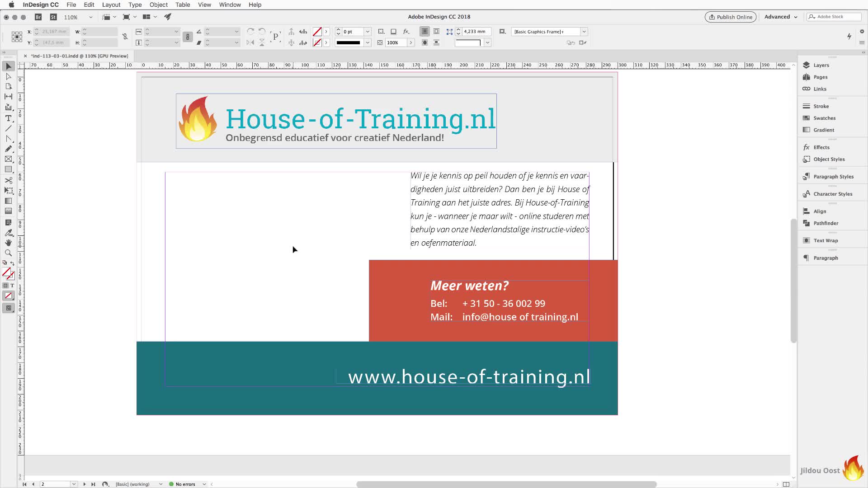
Task: Toggle the screen mode button in toolbox
Action: tap(8, 308)
